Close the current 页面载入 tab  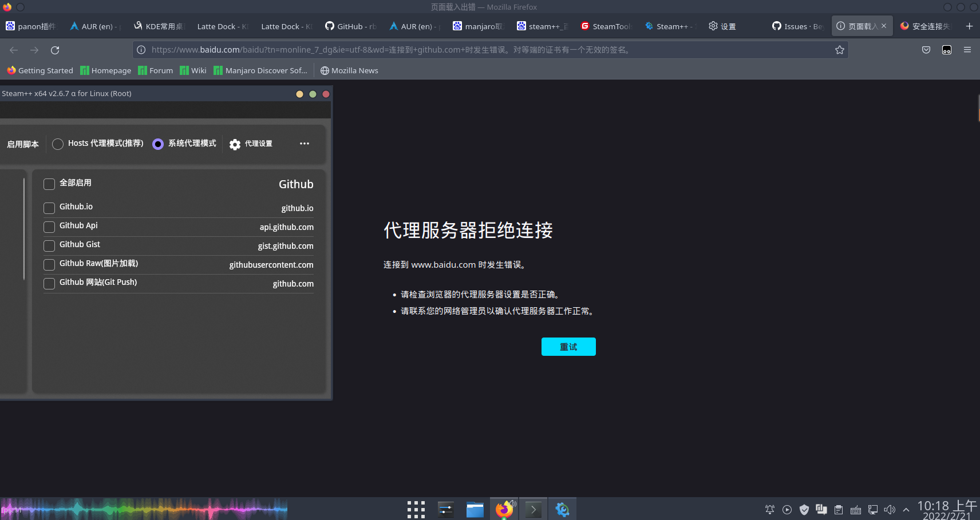(x=884, y=26)
